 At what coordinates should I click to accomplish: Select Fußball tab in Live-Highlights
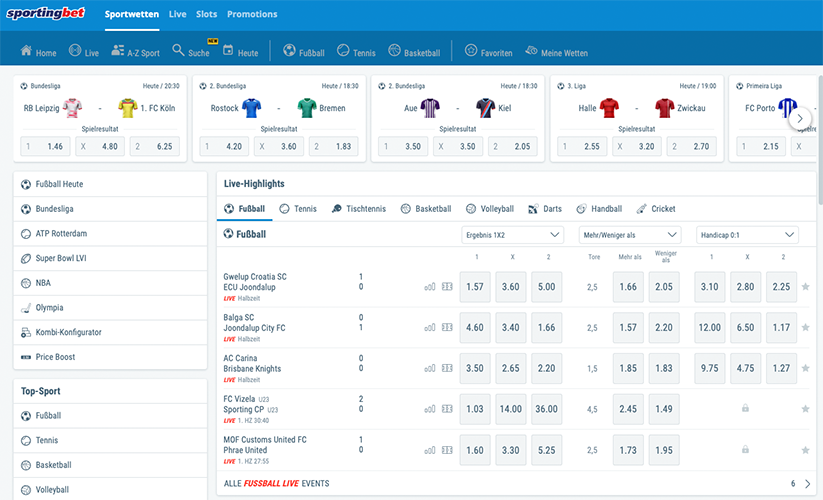(x=245, y=209)
